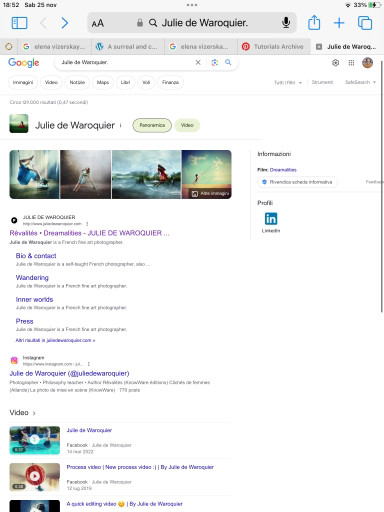384x512 pixels.
Task: Click the Altre immagini button
Action: (x=211, y=193)
